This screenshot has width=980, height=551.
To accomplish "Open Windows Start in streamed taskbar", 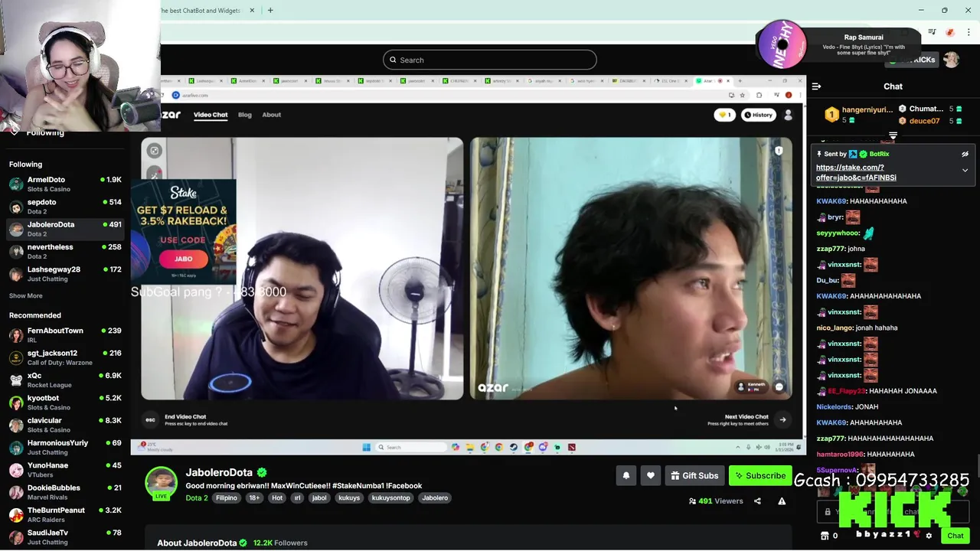I will 366,447.
